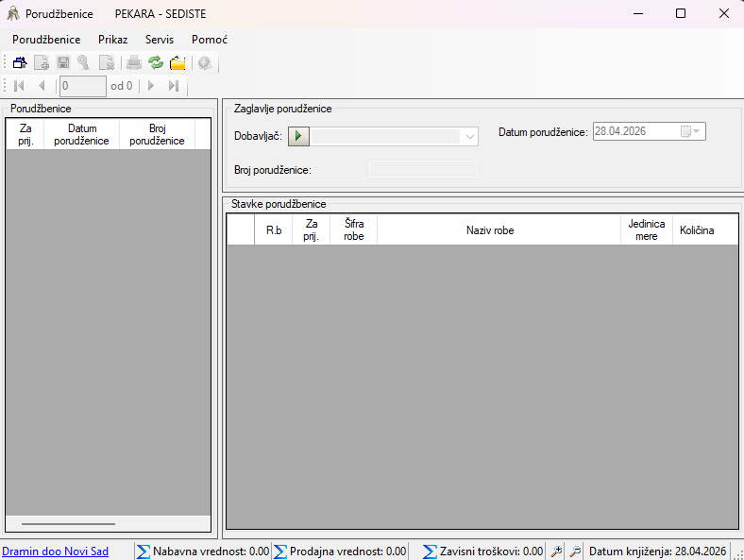Click the gray key icon in toolbar

click(84, 62)
